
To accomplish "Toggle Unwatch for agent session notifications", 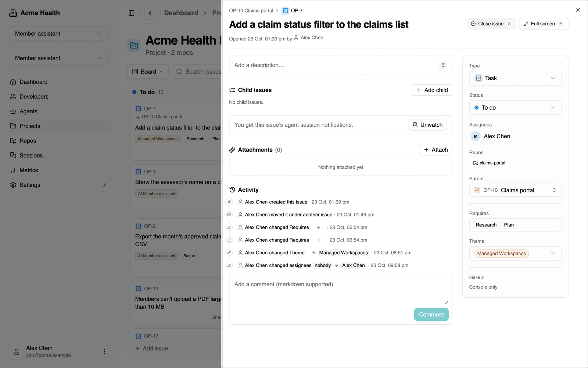I will click(427, 125).
